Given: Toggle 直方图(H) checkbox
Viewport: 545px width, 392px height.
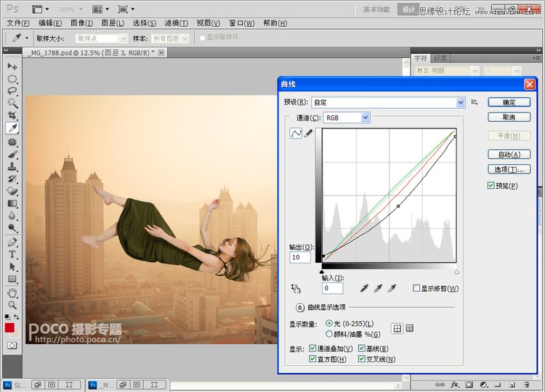Looking at the screenshot, I should 312,359.
